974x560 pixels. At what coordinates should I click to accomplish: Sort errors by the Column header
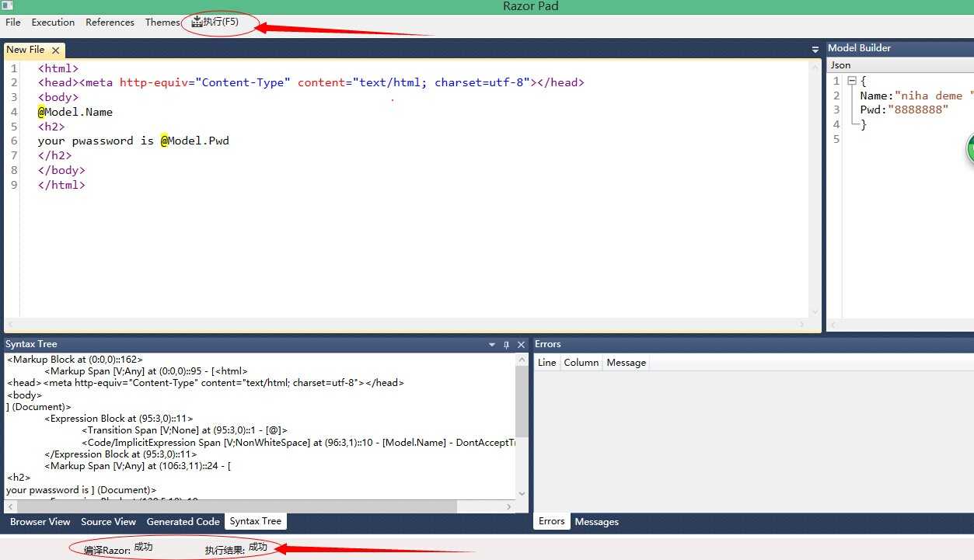(581, 363)
